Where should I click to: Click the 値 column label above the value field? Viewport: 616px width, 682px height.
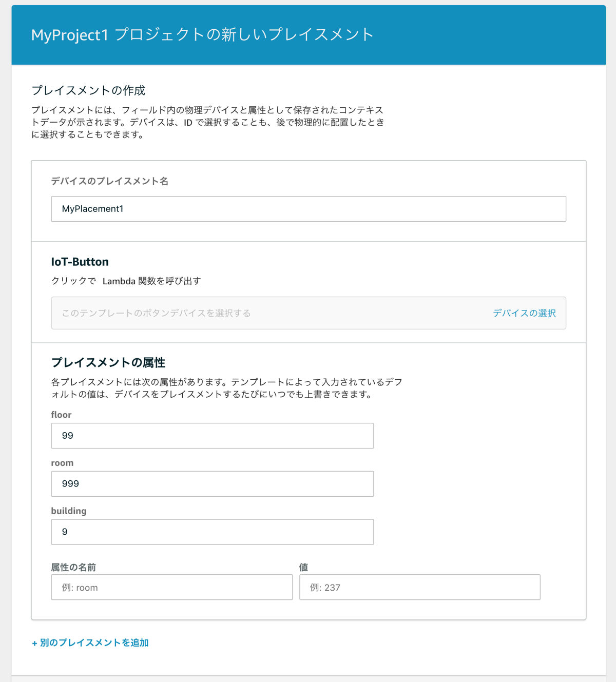(302, 567)
